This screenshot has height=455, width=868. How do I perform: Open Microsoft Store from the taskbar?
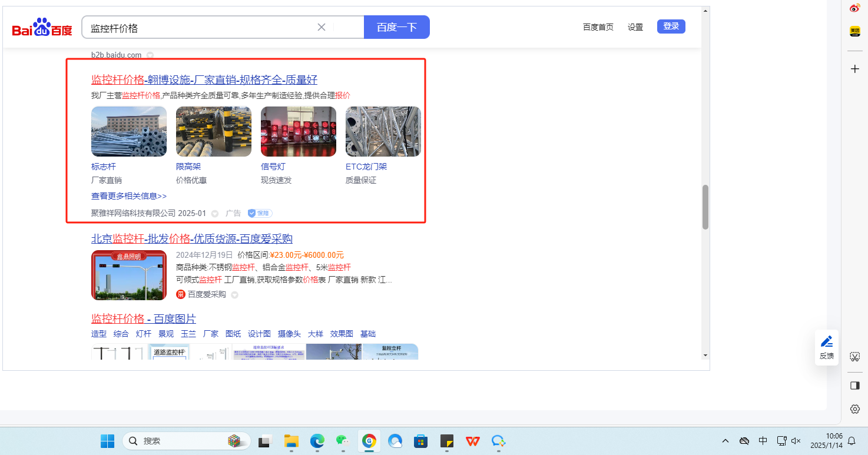pyautogui.click(x=420, y=441)
